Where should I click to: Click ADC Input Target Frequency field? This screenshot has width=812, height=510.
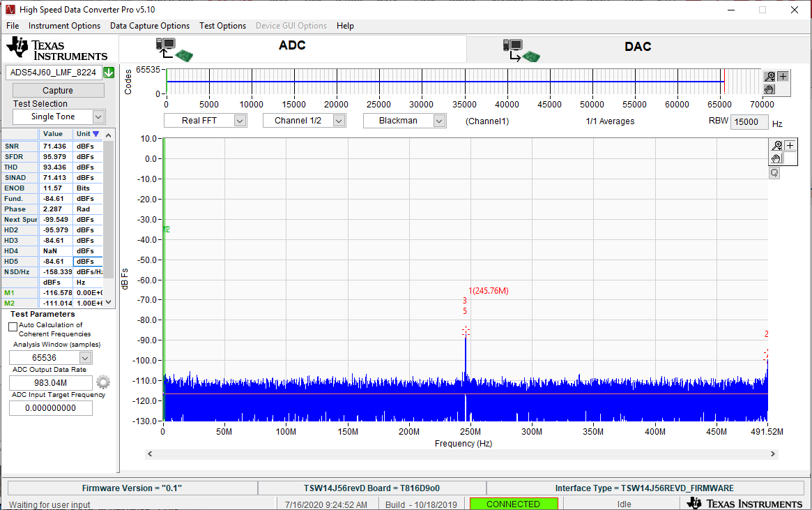tap(51, 408)
